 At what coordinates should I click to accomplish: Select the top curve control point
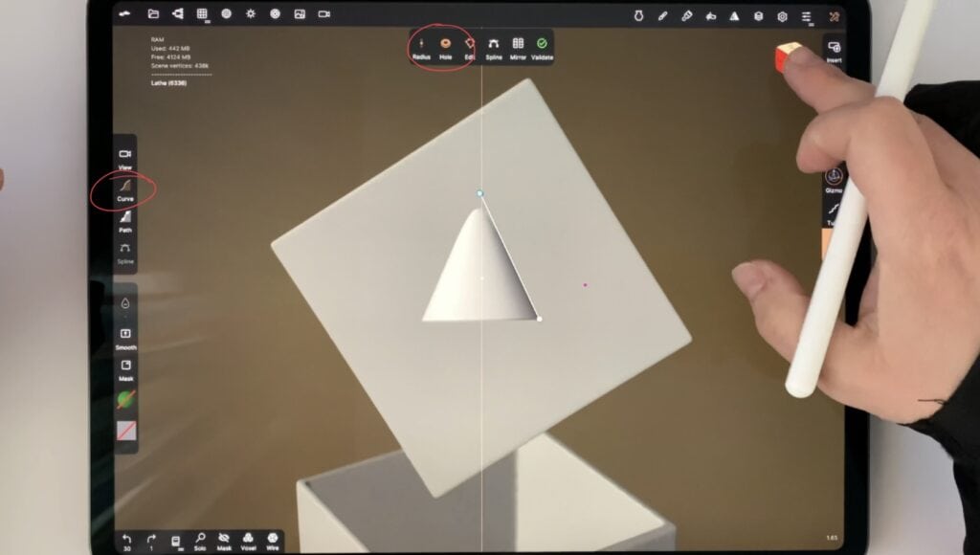[x=480, y=193]
